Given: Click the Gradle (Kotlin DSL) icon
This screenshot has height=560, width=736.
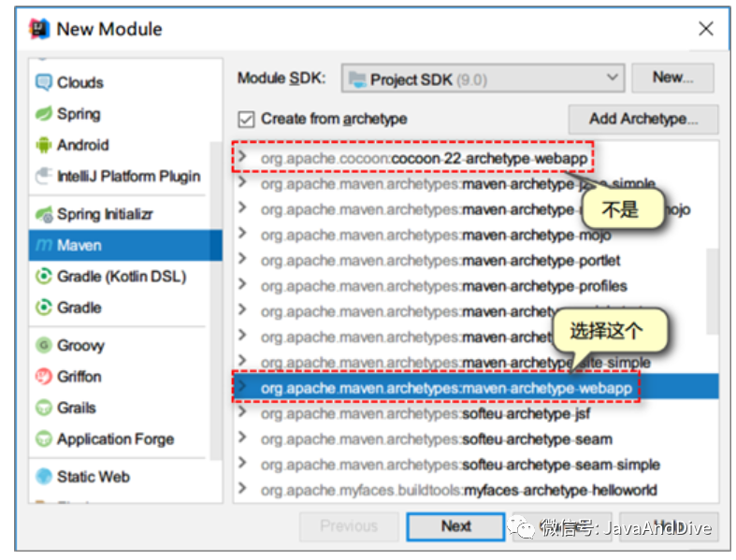Looking at the screenshot, I should point(44,276).
